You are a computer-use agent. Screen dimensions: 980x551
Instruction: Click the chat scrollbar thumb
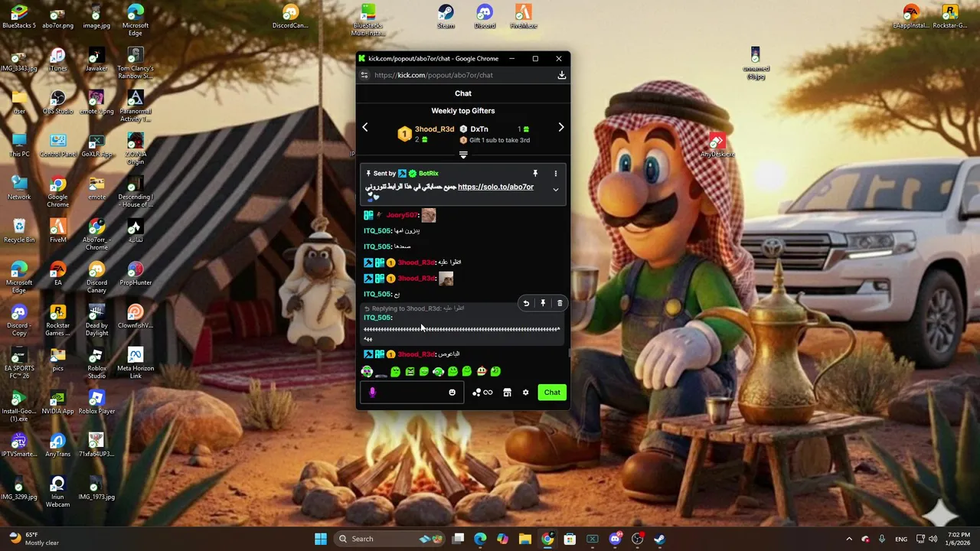point(568,354)
